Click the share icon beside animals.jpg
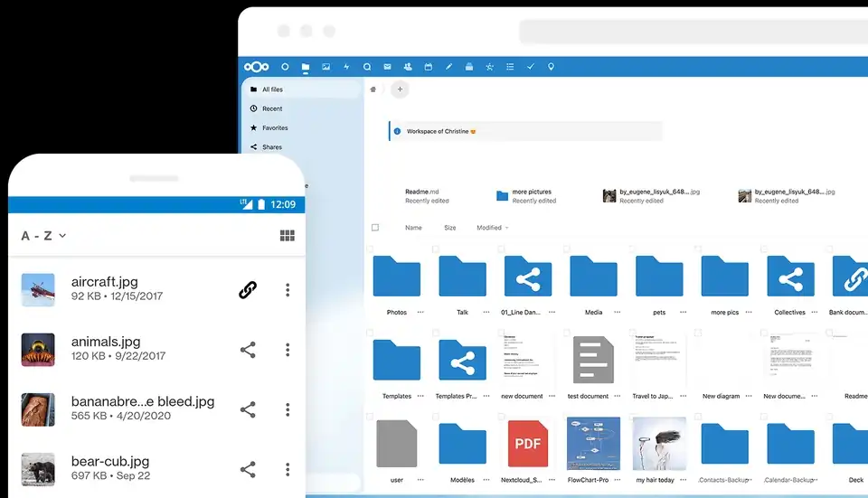Viewport: 868px width, 498px height. click(248, 350)
